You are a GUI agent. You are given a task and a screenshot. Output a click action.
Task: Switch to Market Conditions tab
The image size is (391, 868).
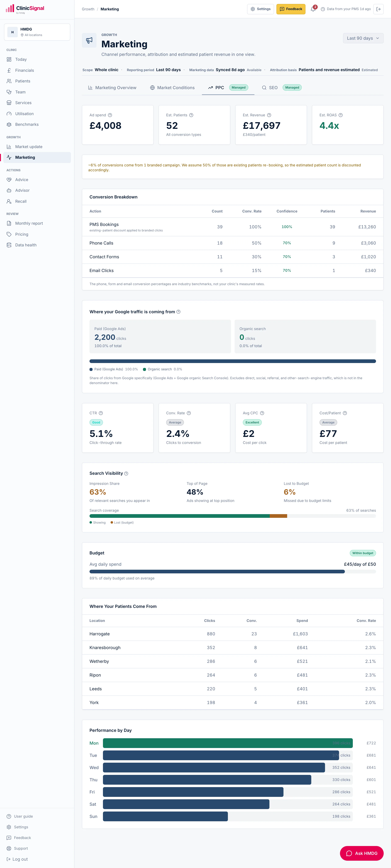pyautogui.click(x=172, y=88)
